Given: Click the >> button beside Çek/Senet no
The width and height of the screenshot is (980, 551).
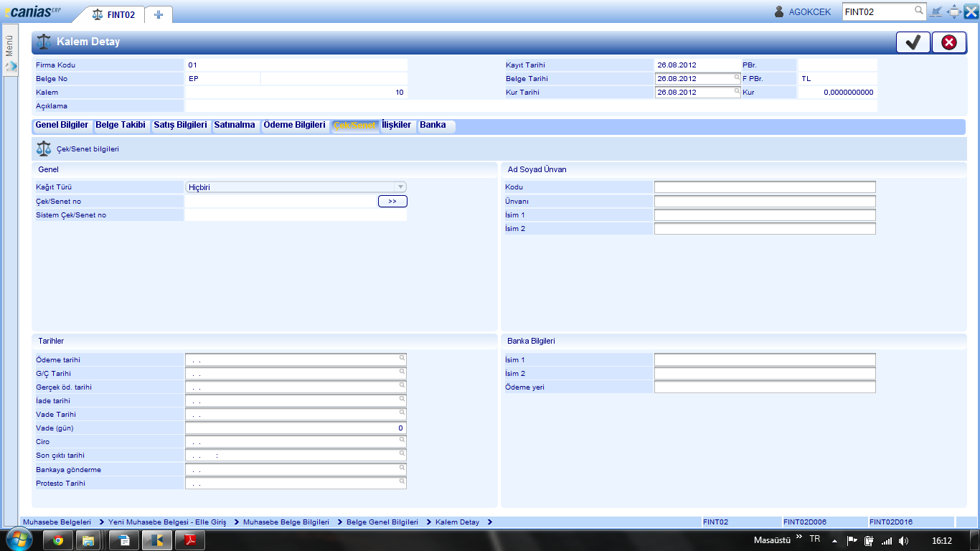Looking at the screenshot, I should pyautogui.click(x=392, y=202).
